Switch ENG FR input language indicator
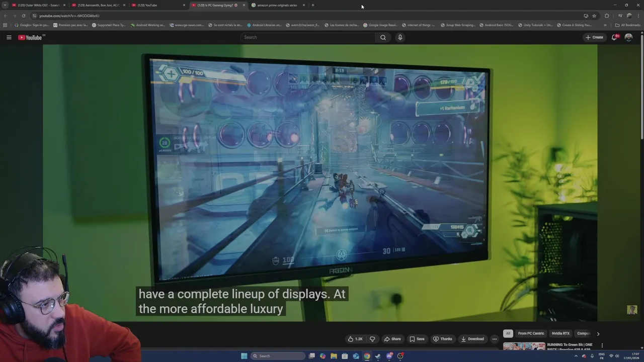This screenshot has width=644, height=362. [x=602, y=356]
